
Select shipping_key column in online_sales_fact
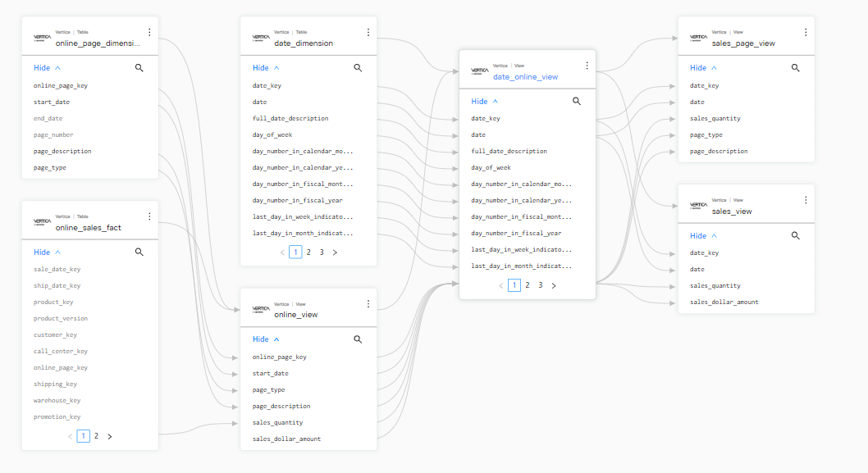click(x=55, y=384)
